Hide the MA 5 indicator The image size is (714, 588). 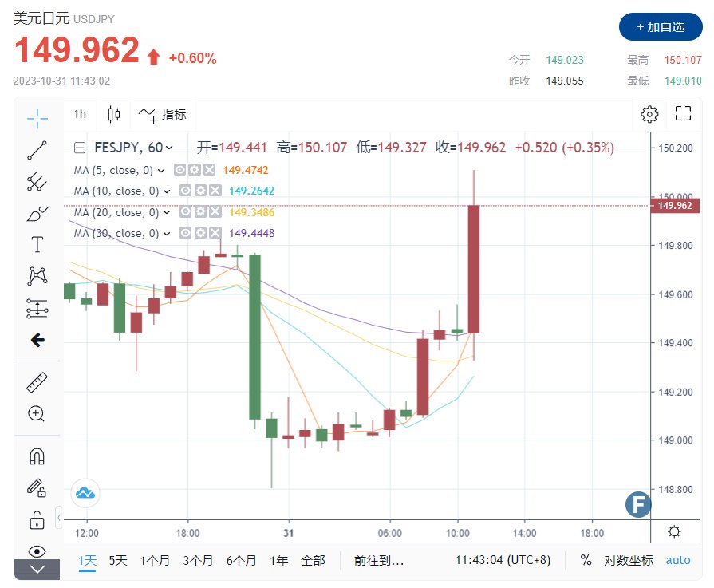(x=180, y=170)
